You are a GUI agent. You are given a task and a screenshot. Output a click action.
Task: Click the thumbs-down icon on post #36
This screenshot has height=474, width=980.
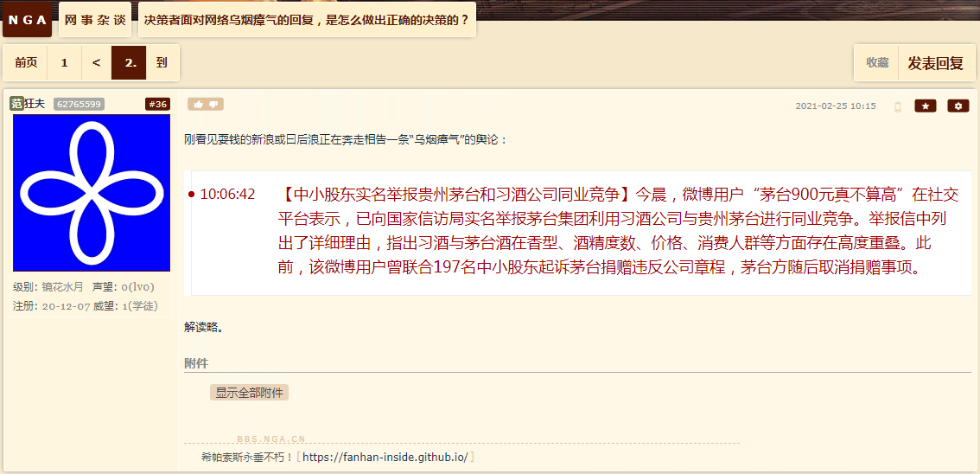click(213, 105)
